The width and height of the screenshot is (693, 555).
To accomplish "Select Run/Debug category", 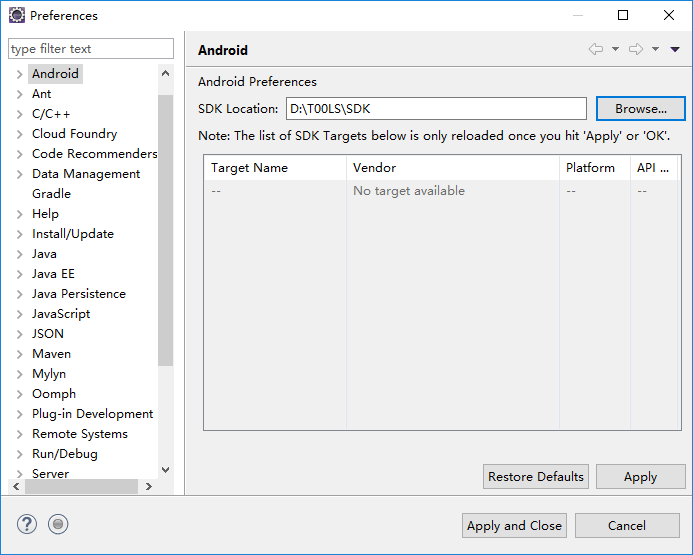I will (x=65, y=454).
